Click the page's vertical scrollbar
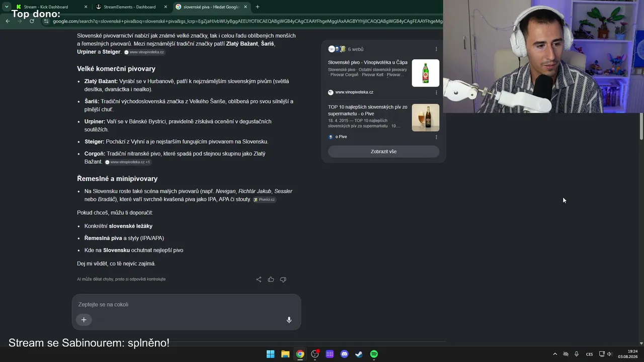 pyautogui.click(x=641, y=126)
